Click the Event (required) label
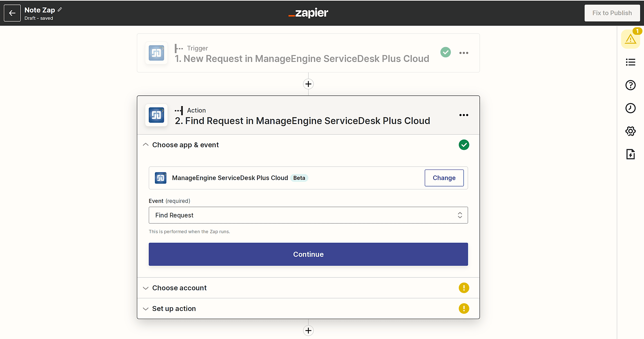Viewport: 644px width, 339px height. coord(169,201)
